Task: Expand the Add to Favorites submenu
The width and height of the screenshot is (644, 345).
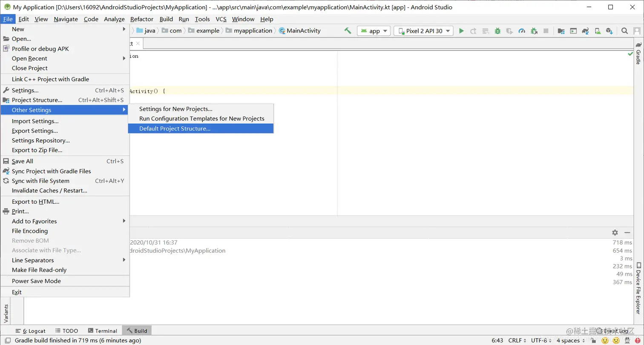Action: click(64, 221)
